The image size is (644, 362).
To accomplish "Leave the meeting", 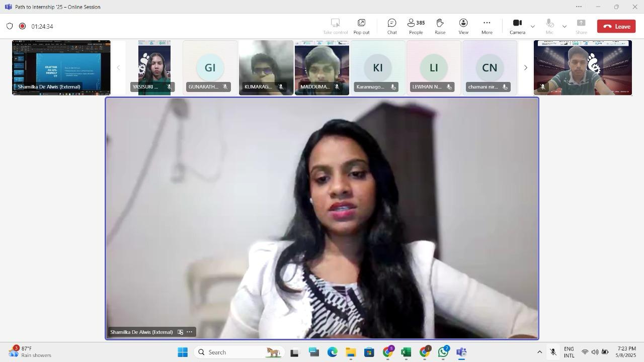I will (616, 26).
